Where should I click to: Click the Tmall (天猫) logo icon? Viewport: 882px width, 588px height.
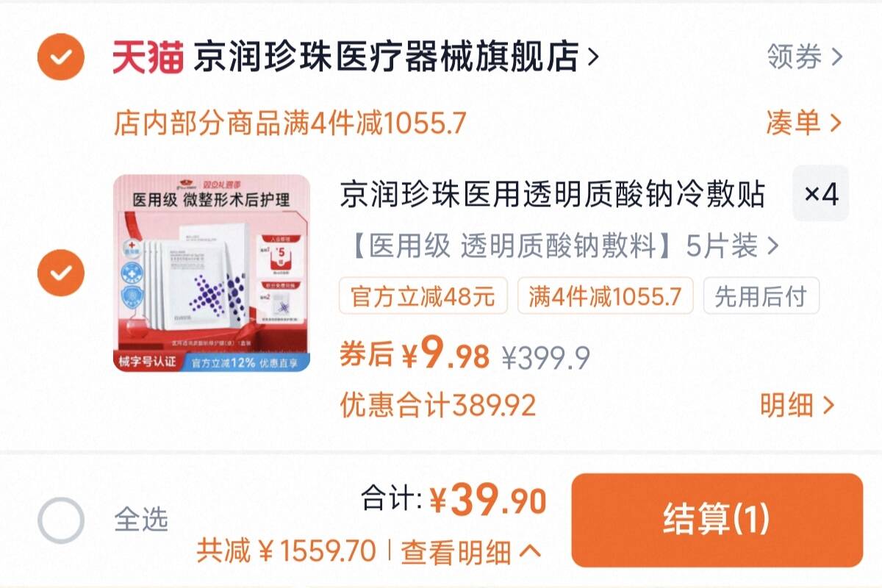point(147,57)
